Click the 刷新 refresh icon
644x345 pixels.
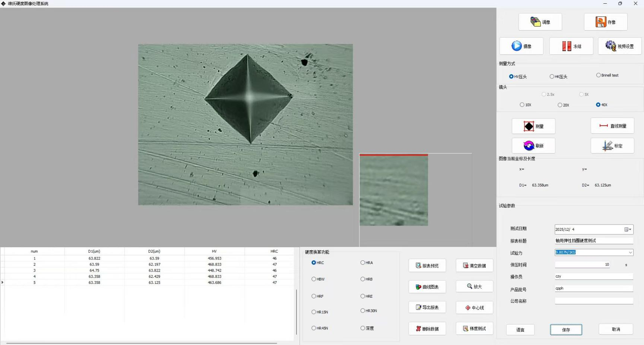coord(529,146)
